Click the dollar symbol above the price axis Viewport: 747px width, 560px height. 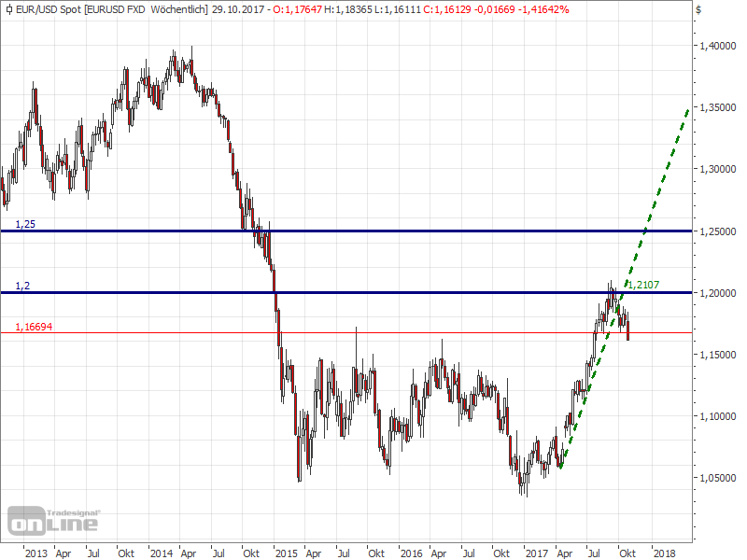click(x=698, y=9)
